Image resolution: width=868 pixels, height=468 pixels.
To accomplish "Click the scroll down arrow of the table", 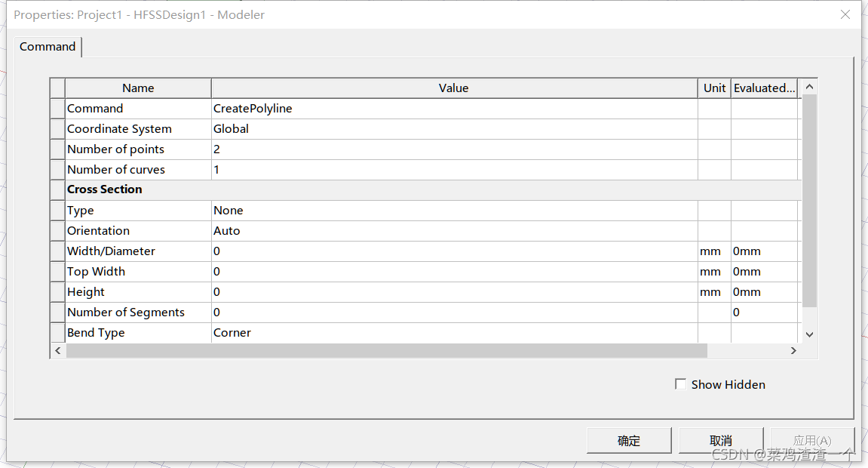I will [x=809, y=334].
